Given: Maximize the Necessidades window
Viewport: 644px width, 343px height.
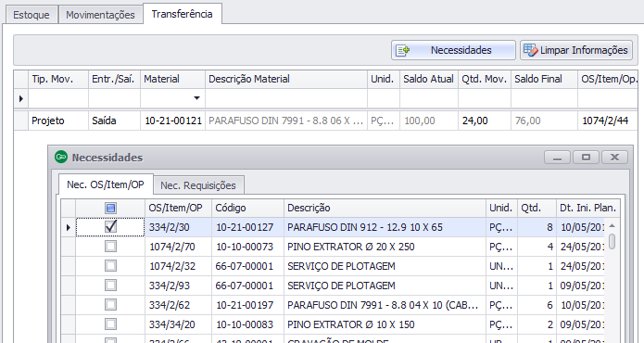Looking at the screenshot, I should coord(586,158).
